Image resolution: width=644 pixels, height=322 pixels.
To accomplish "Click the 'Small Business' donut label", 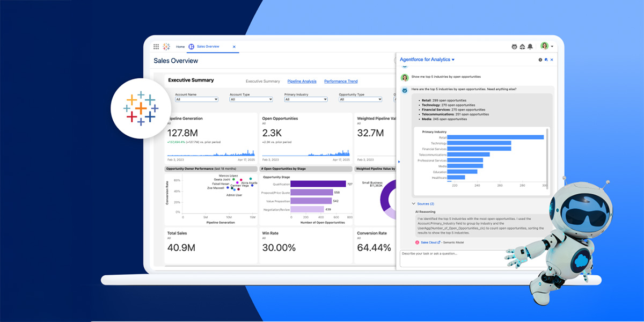I will click(x=372, y=182).
